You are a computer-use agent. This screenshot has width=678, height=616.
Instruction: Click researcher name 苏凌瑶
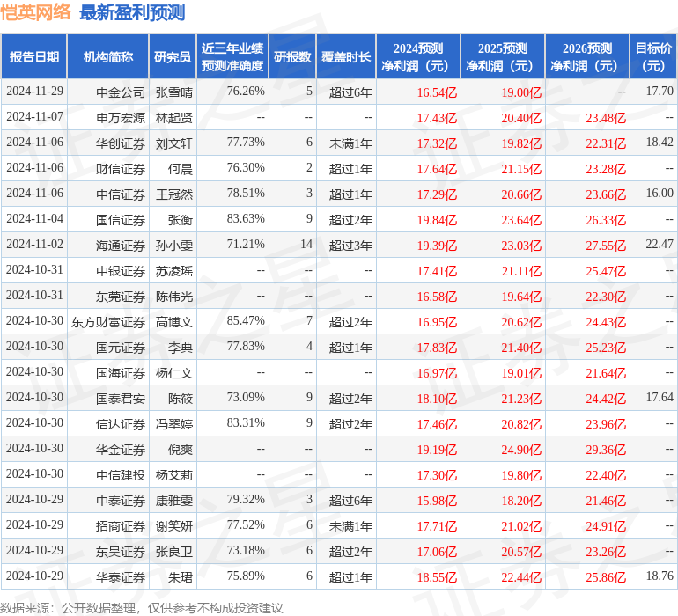[x=174, y=271]
